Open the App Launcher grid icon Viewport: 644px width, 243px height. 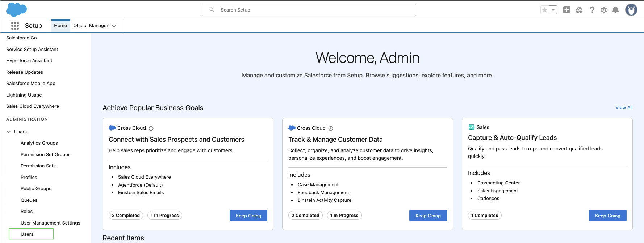(x=15, y=26)
